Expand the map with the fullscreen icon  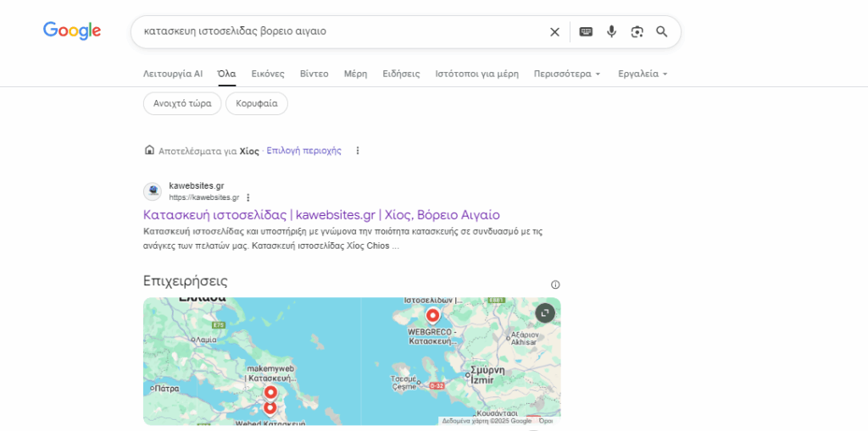pyautogui.click(x=545, y=313)
